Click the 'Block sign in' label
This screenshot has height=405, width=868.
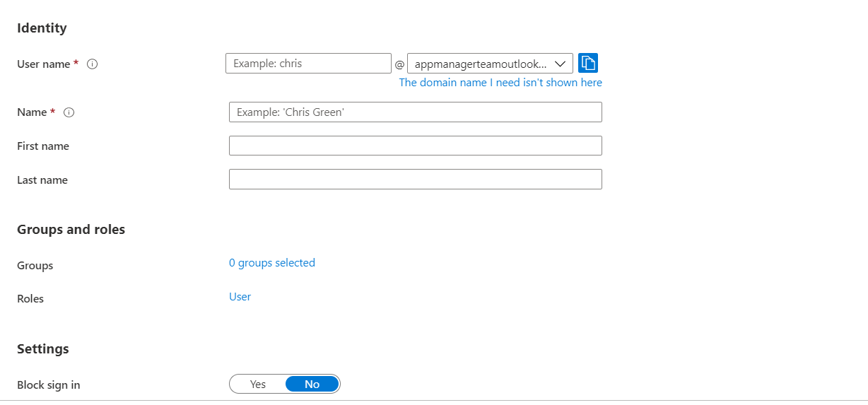(x=48, y=385)
